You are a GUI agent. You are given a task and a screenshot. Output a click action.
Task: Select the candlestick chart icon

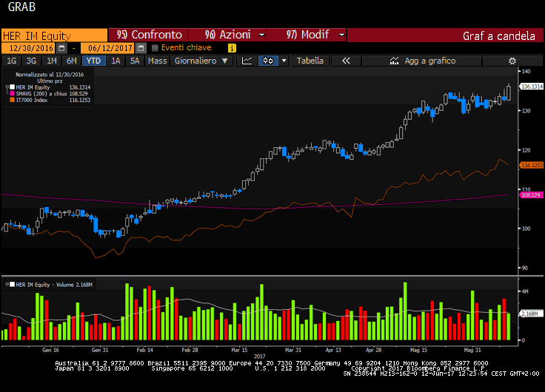click(x=268, y=61)
